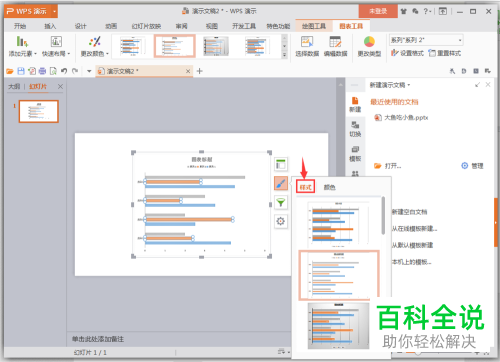Choose the fourth chart style in ribbon gallery
Image resolution: width=500 pixels, height=362 pixels.
pos(257,46)
